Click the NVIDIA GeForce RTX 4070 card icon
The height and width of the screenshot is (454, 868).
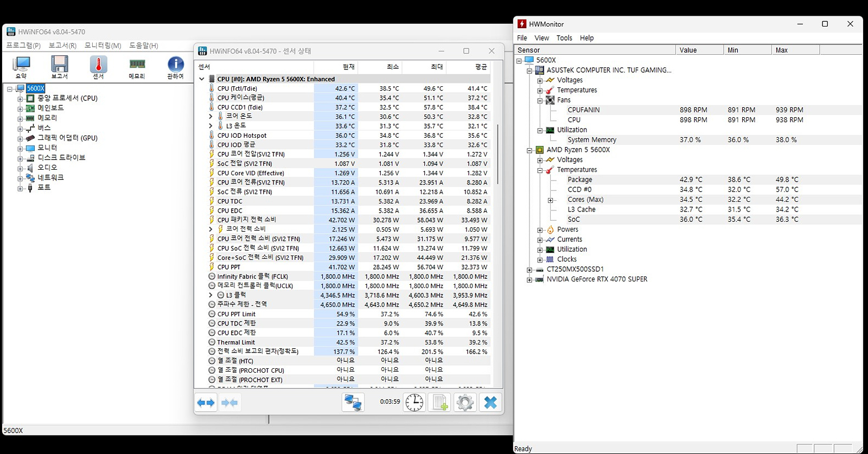pyautogui.click(x=539, y=279)
